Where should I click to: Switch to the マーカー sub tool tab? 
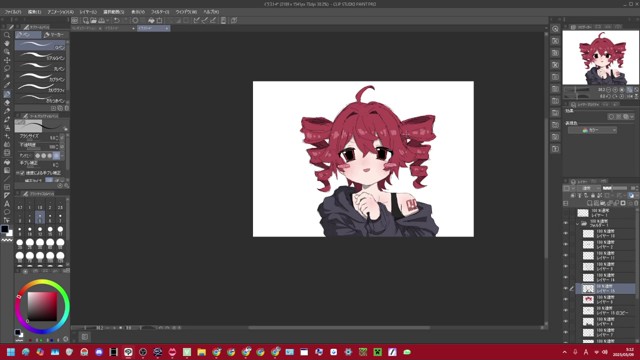[x=55, y=35]
